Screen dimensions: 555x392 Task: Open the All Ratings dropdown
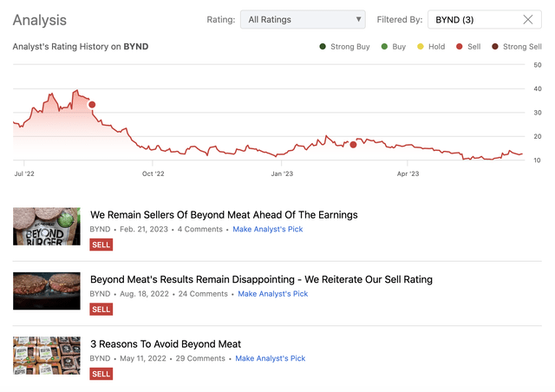pyautogui.click(x=303, y=20)
